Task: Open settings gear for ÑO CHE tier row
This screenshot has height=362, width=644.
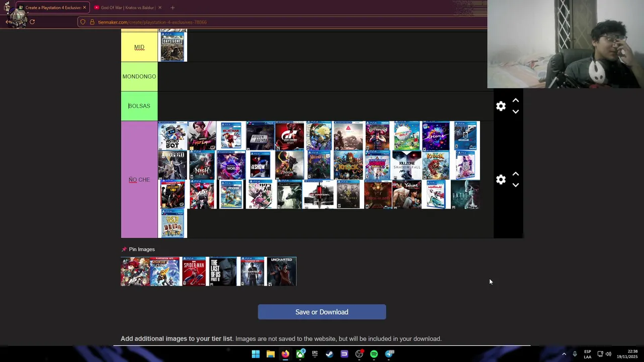Action: pyautogui.click(x=501, y=179)
